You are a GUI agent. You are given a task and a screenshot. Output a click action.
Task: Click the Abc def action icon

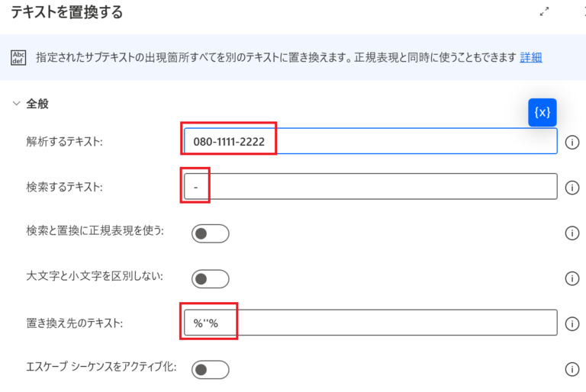tap(18, 57)
